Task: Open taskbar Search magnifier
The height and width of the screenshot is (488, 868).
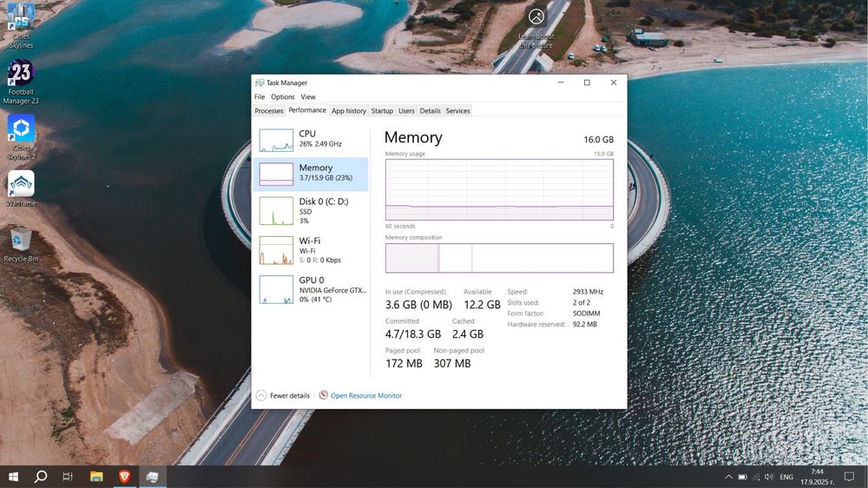Action: [41, 477]
